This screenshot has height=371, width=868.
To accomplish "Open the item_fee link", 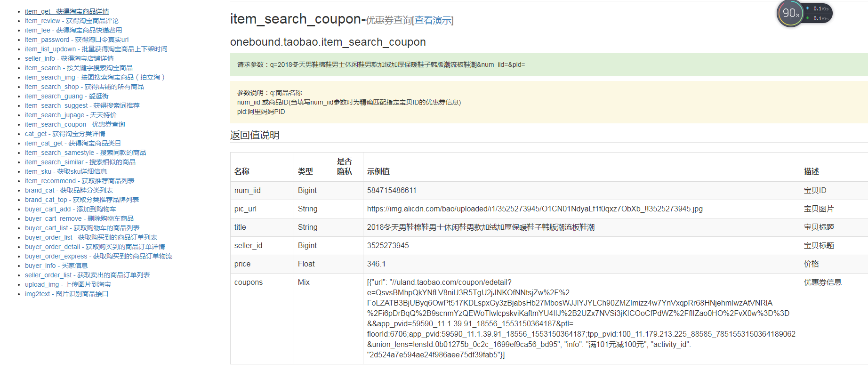I will point(73,30).
